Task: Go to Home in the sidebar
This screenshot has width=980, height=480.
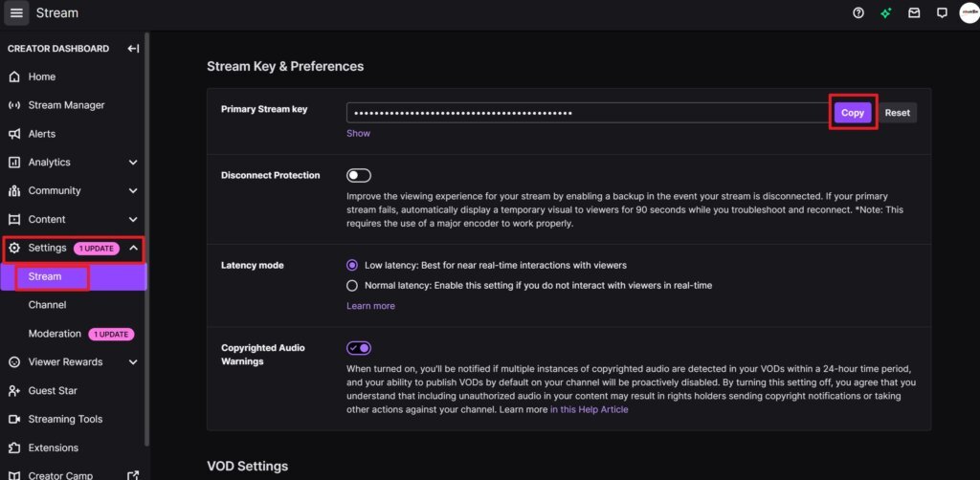Action: point(42,76)
